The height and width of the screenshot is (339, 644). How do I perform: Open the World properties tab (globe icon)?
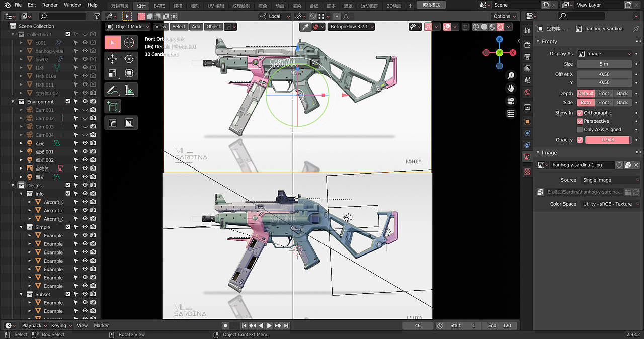click(x=527, y=93)
